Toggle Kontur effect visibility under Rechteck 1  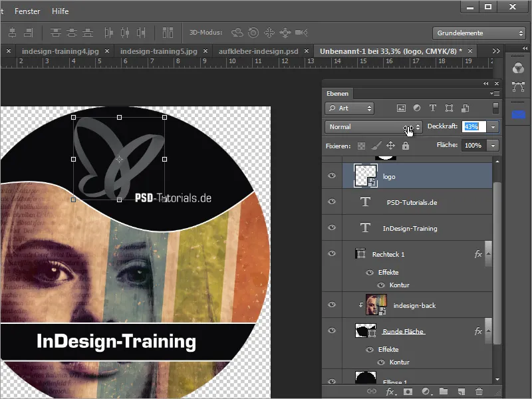coord(381,285)
